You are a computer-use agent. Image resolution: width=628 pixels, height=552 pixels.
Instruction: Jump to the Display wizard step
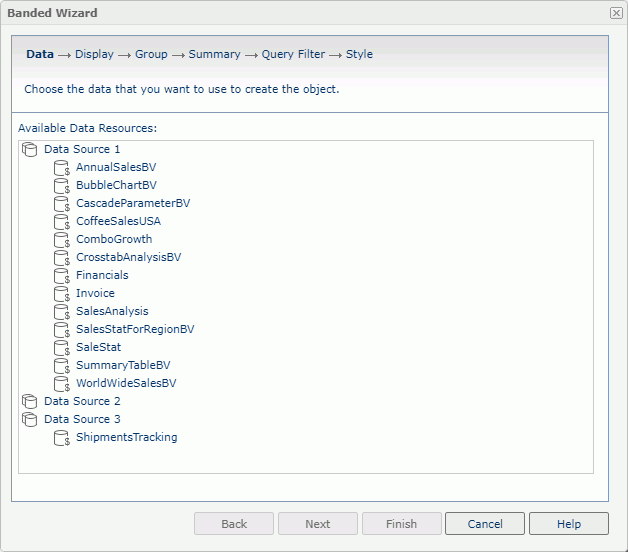95,54
